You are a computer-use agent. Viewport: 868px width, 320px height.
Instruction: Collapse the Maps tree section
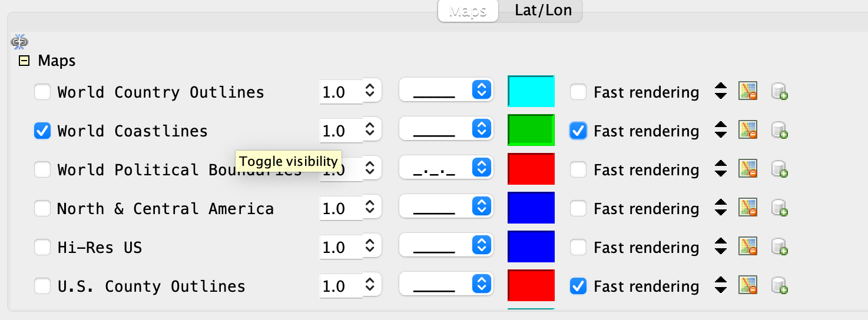point(24,61)
